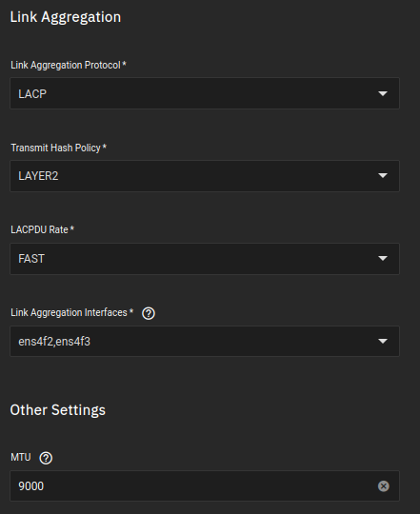Show the MTU help tooltip
Viewport: 420px width, 514px height.
[46, 458]
